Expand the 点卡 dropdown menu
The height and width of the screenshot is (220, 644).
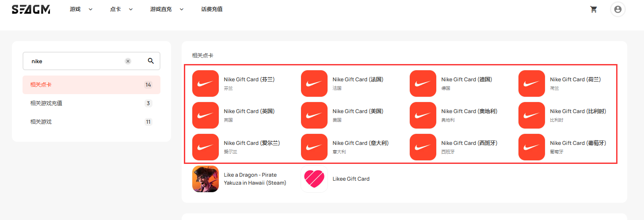(121, 9)
